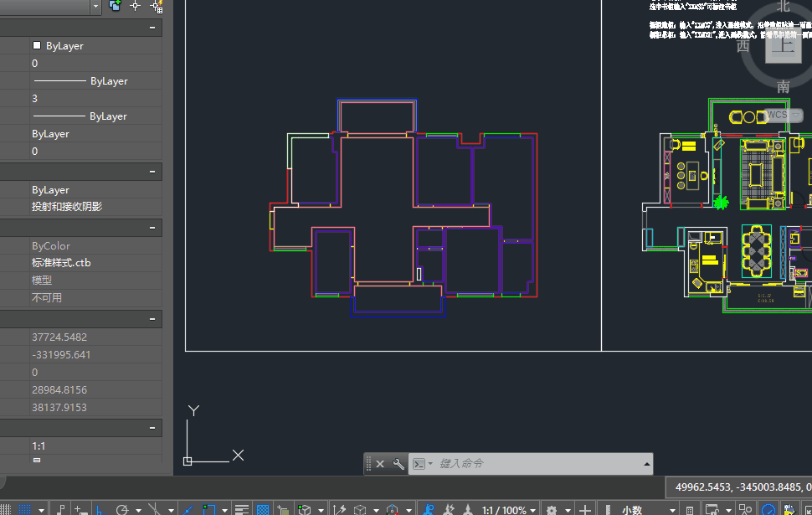Open the object type dropdown in Properties

click(x=95, y=6)
